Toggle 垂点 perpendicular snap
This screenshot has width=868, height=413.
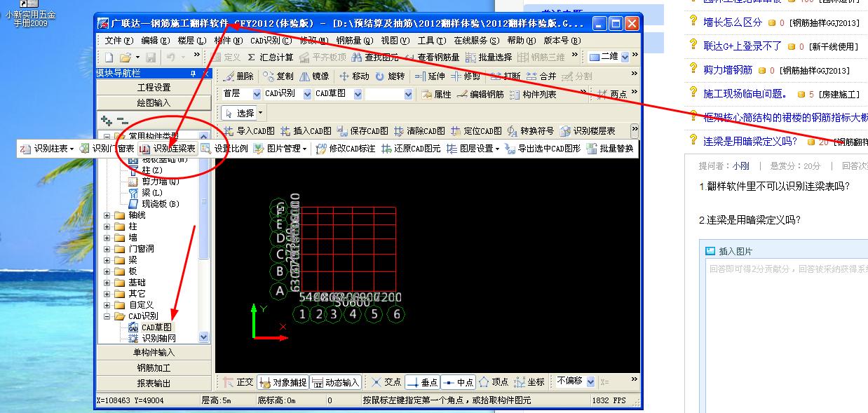click(x=422, y=382)
